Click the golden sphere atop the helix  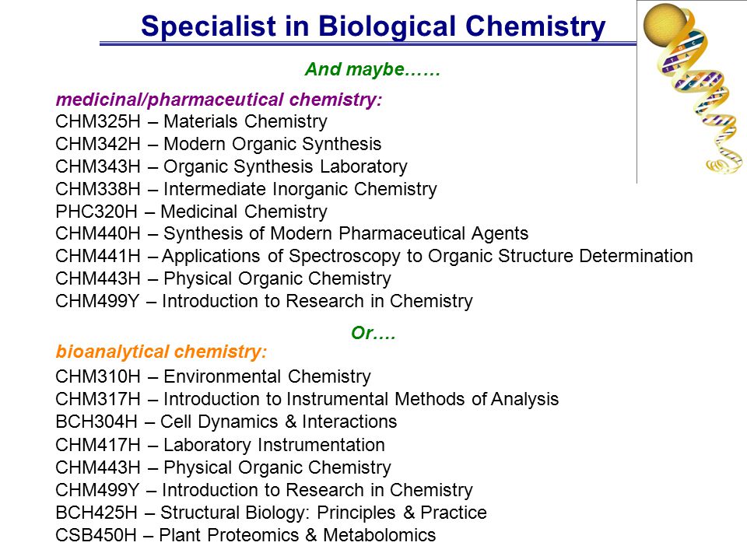coord(665,23)
